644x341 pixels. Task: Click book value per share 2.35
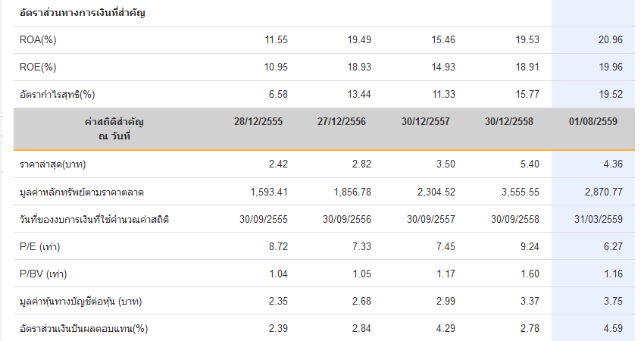(x=278, y=301)
